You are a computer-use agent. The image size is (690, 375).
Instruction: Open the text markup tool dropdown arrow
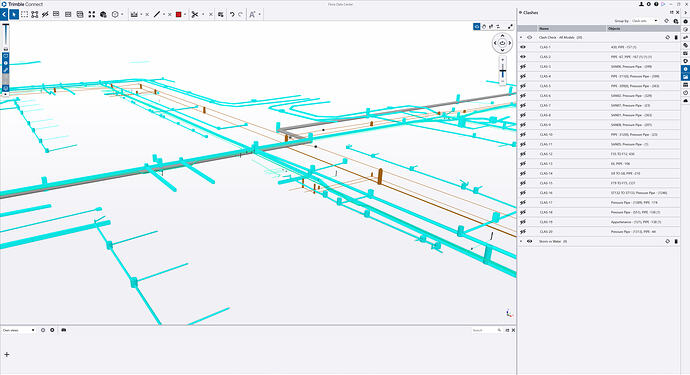260,15
